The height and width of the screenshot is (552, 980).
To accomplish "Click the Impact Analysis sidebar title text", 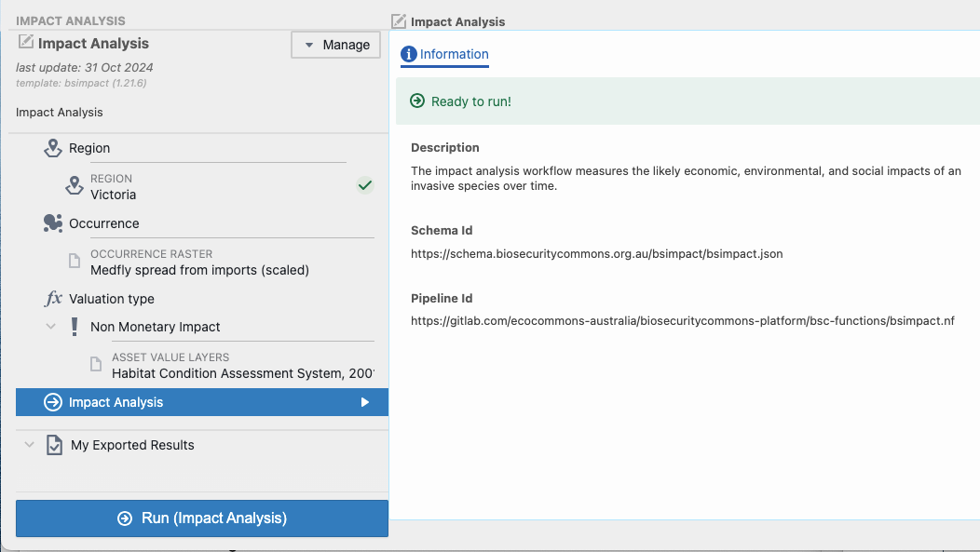I will [93, 43].
